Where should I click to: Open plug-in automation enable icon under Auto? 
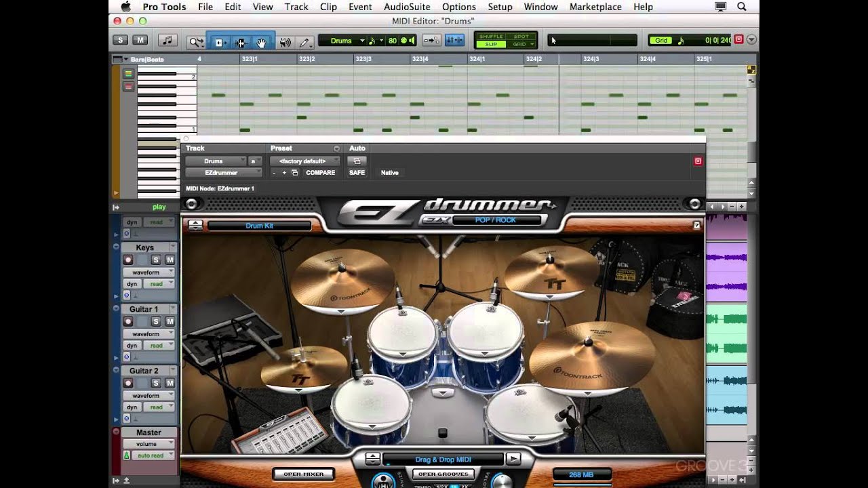(357, 161)
